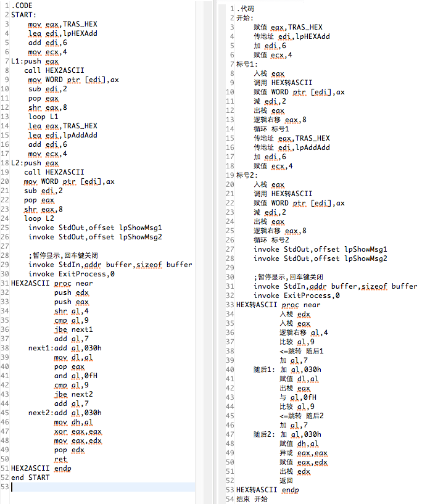Click 'invoke StdOut,offset lpShowMsg2' on line 28
The image size is (422, 504).
[x=320, y=258]
